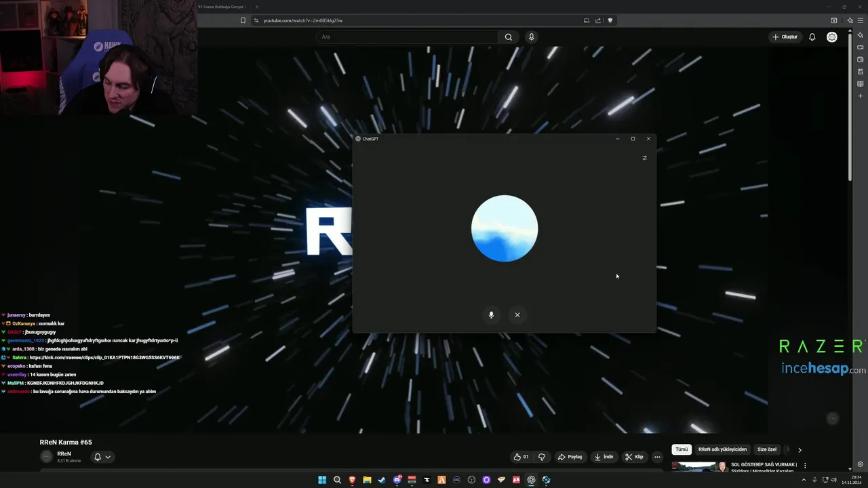
Task: Click the cast screen icon in address bar
Action: tap(587, 20)
